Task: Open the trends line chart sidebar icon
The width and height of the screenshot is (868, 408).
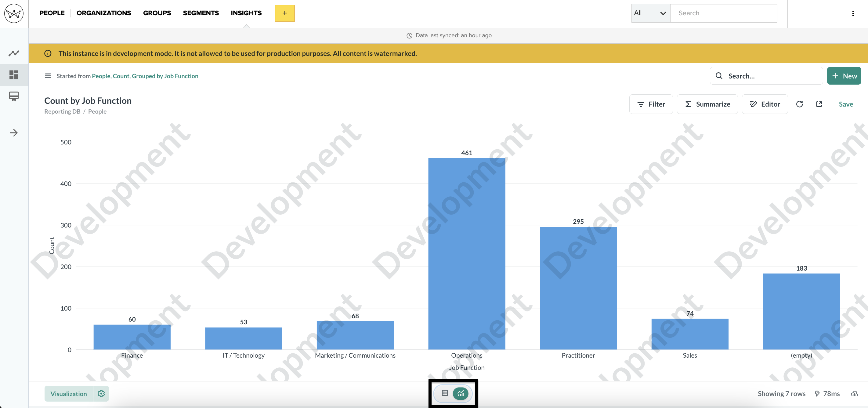Action: pos(14,53)
